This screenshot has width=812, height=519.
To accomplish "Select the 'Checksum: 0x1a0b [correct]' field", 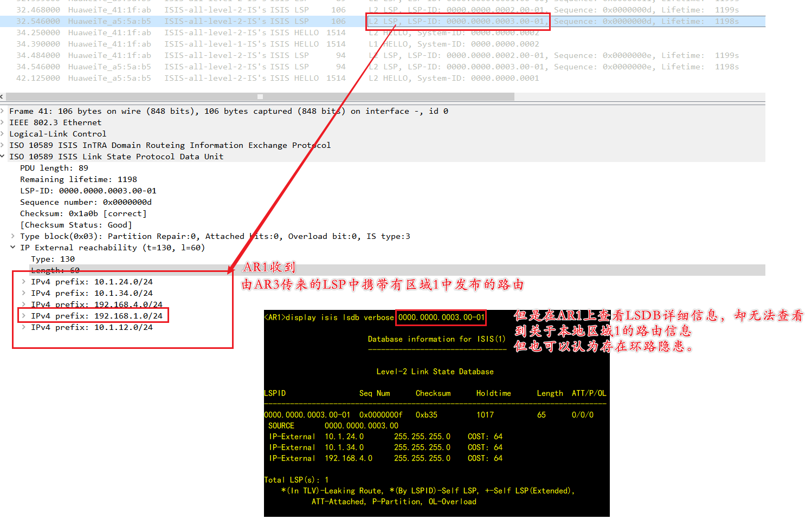I will [x=83, y=213].
